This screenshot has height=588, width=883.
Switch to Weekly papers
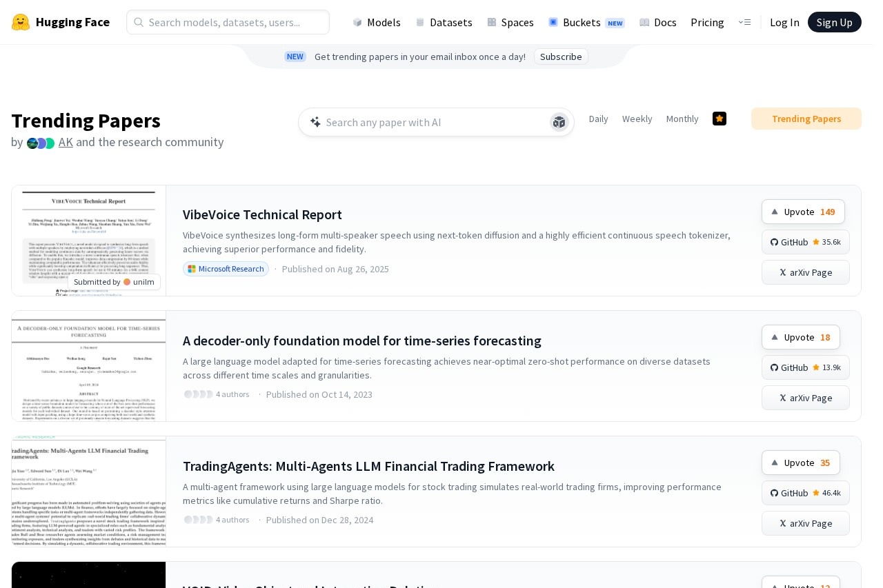pos(637,119)
